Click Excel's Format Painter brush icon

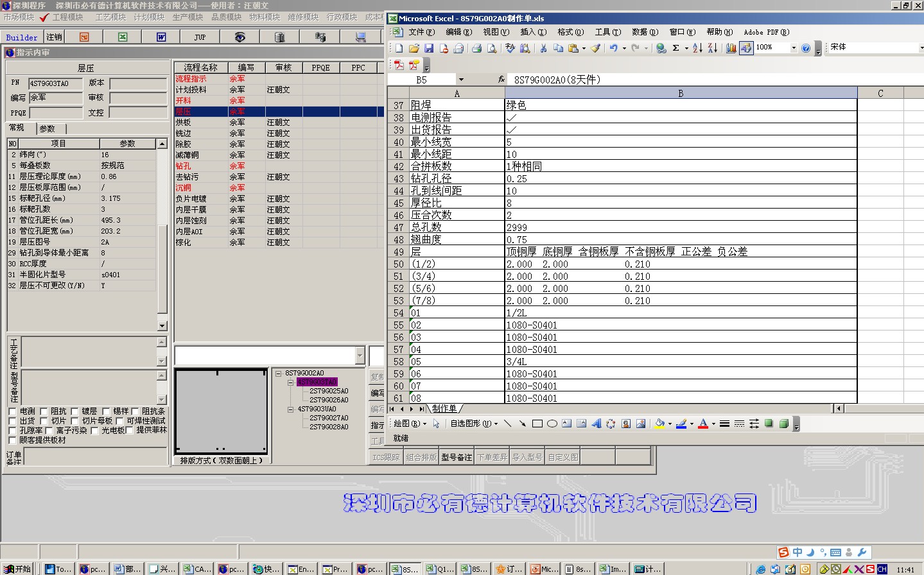595,47
